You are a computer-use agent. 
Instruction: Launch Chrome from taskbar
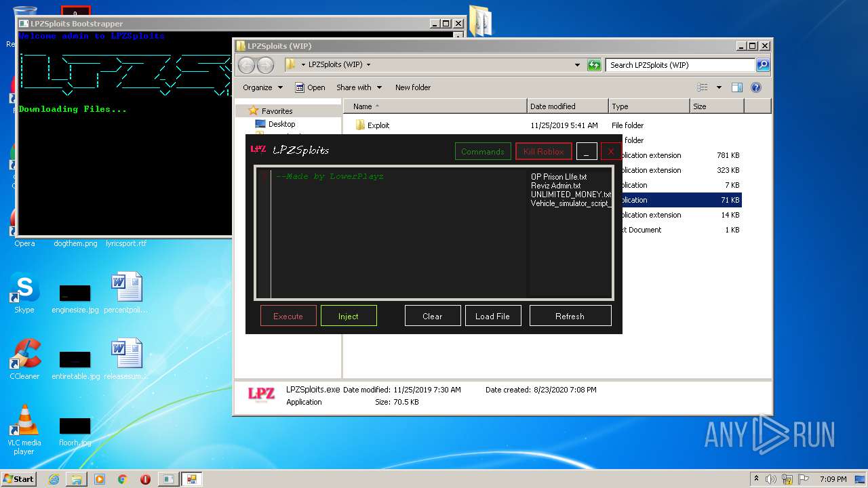[x=123, y=479]
